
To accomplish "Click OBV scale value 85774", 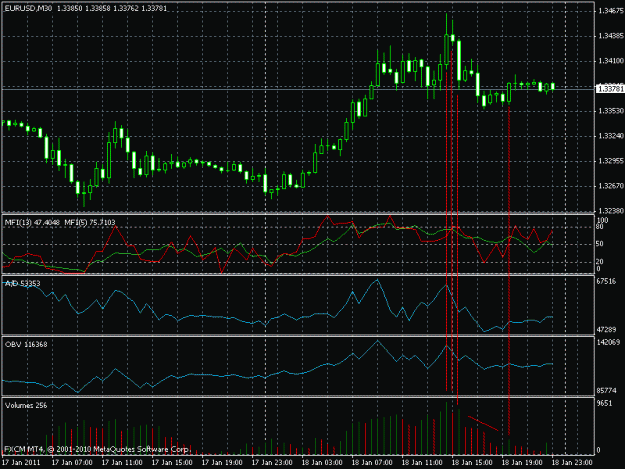I will click(606, 391).
